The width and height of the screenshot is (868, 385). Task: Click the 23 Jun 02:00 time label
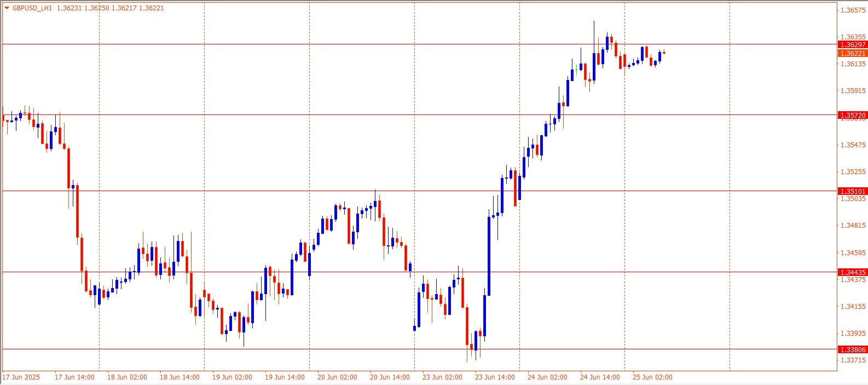[442, 377]
